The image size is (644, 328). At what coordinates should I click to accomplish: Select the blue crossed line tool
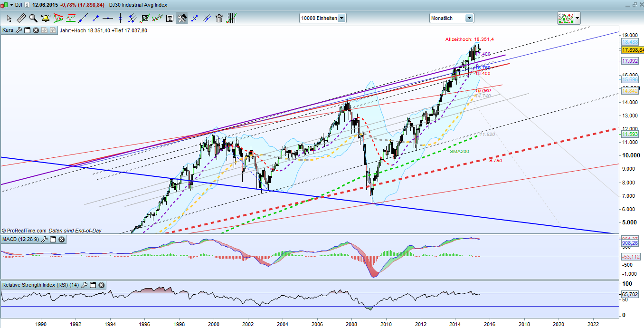point(207,19)
